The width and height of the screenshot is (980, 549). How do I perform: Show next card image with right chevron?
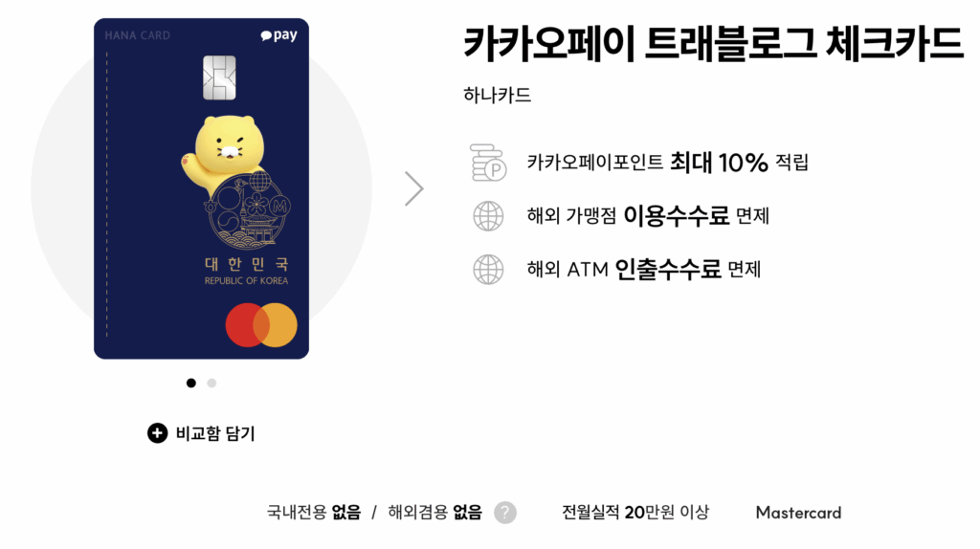pyautogui.click(x=413, y=188)
